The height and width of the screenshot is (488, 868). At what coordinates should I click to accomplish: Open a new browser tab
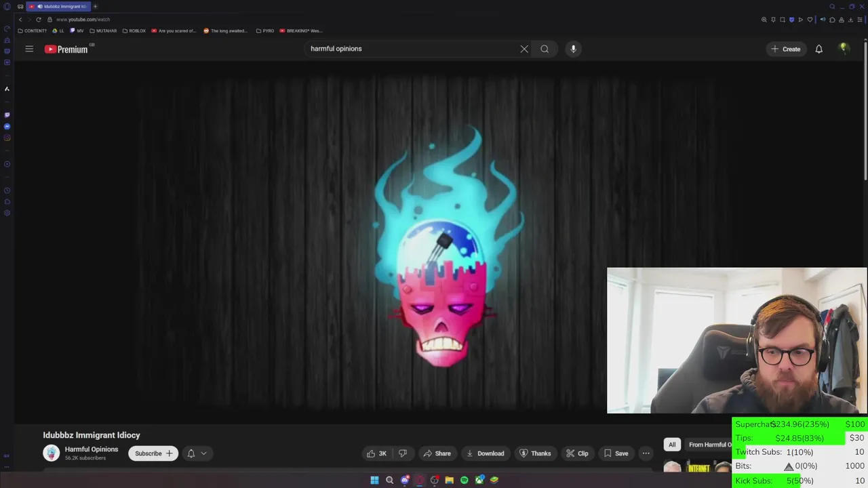pos(95,7)
